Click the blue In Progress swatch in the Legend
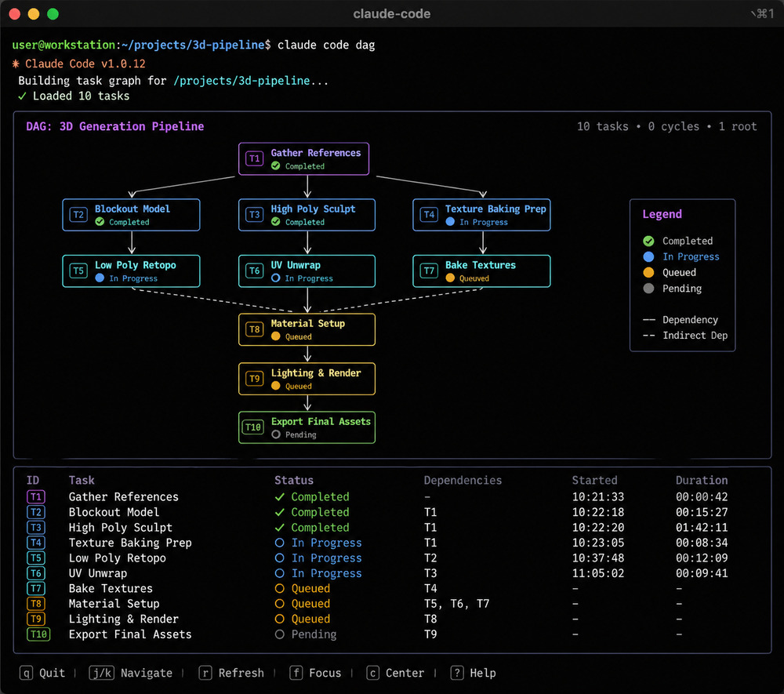The width and height of the screenshot is (784, 694). [648, 256]
